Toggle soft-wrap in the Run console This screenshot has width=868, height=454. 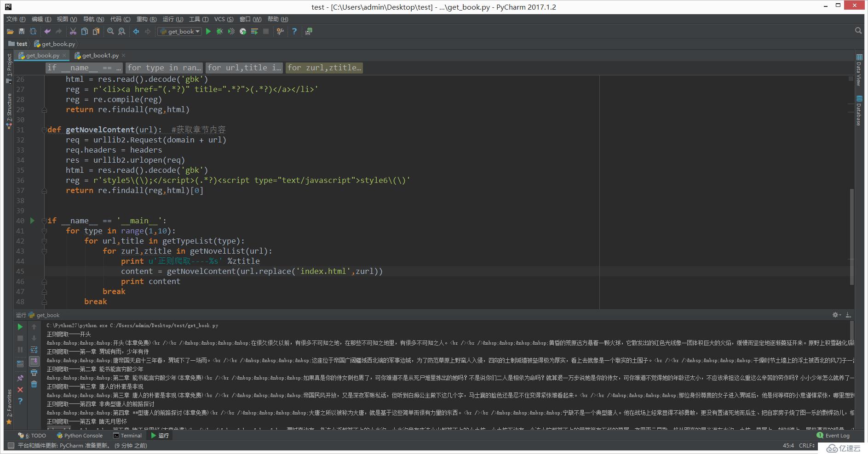34,350
